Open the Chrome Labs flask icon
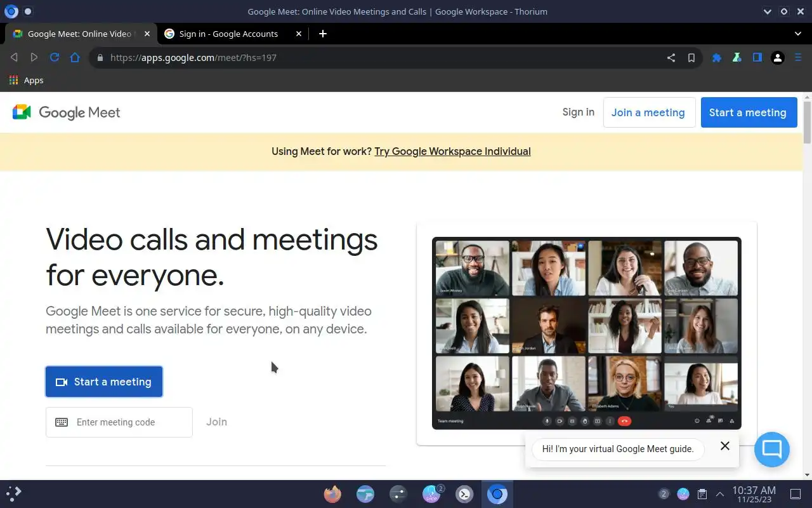 737,58
